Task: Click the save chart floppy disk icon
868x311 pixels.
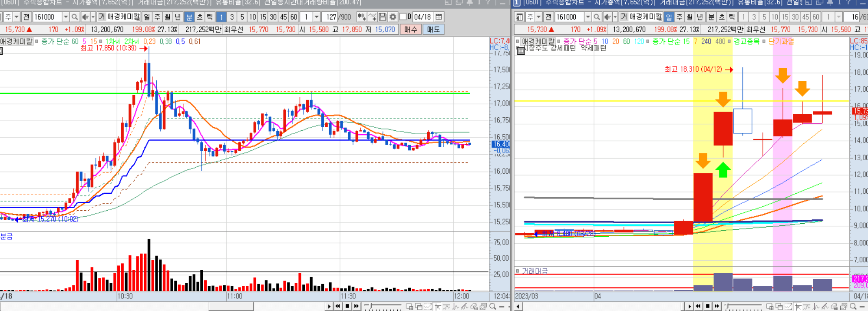Action: [x=383, y=17]
